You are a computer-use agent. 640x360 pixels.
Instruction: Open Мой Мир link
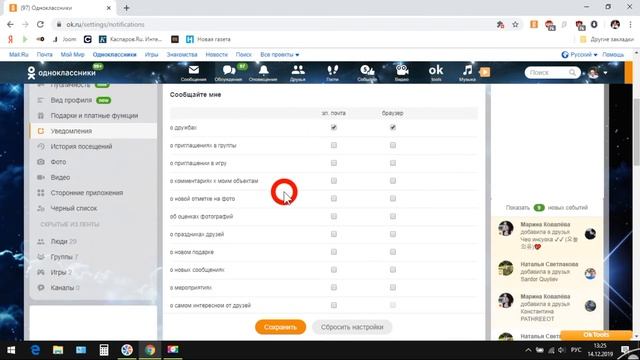[x=73, y=55]
